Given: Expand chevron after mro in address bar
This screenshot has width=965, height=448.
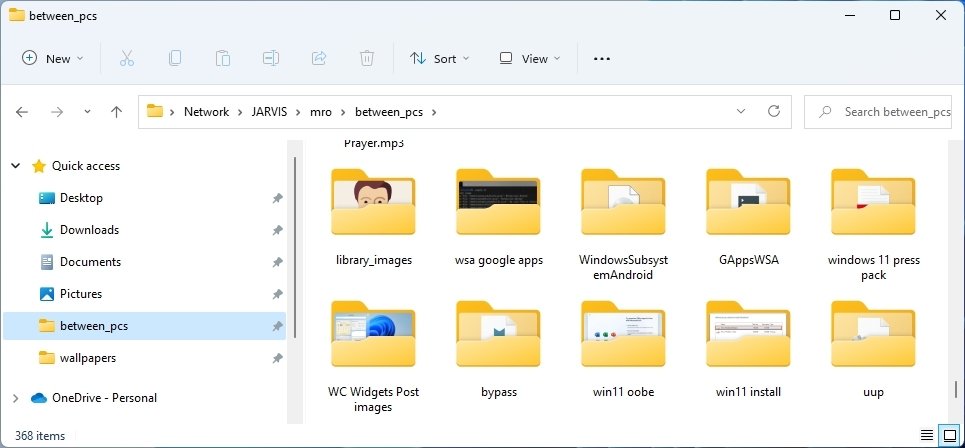Looking at the screenshot, I should tap(343, 112).
